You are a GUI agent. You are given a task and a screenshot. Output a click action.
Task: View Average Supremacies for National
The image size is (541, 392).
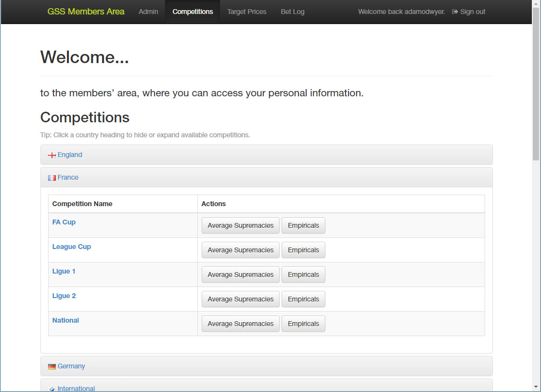(241, 324)
